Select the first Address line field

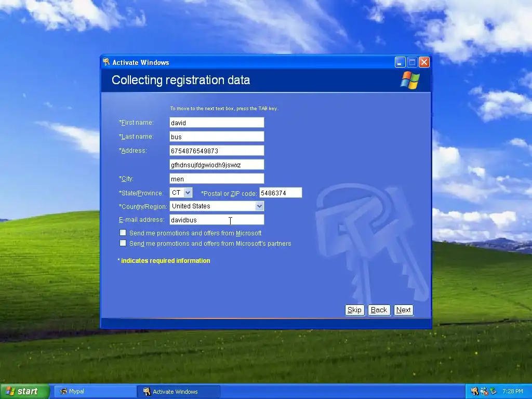pyautogui.click(x=217, y=151)
